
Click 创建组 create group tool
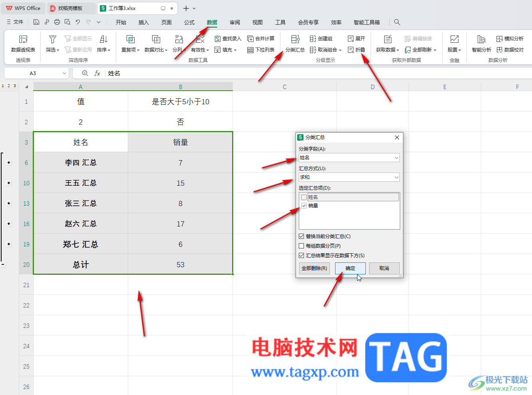pyautogui.click(x=321, y=39)
